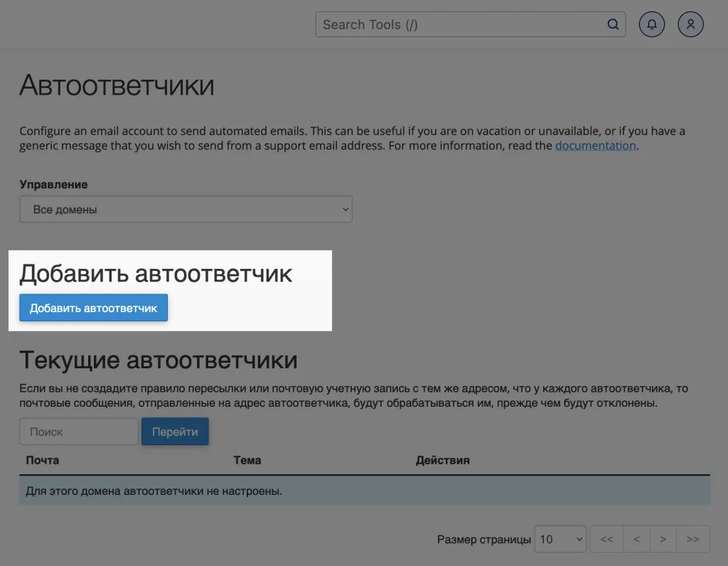Go to previous page with < button
Image resolution: width=728 pixels, height=566 pixels.
click(636, 539)
